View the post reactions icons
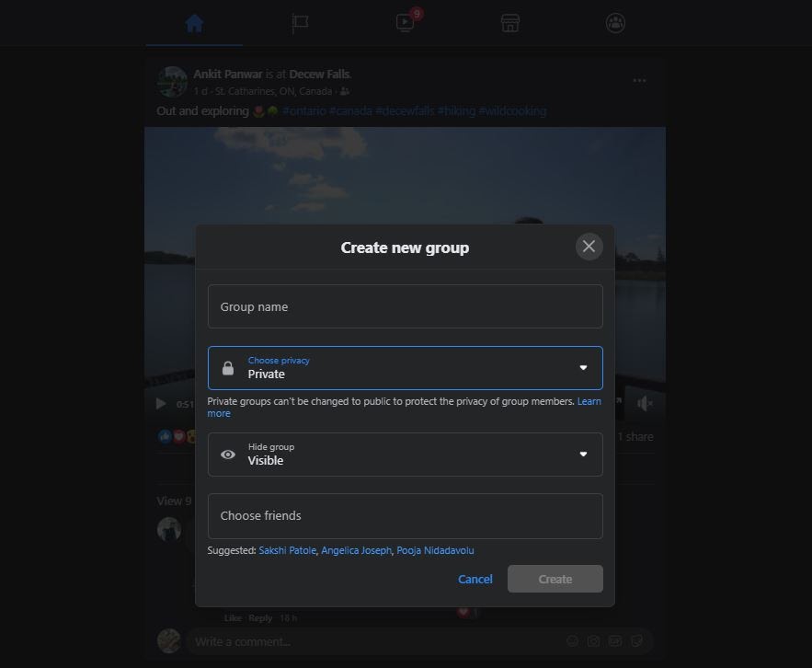812x668 pixels. click(177, 436)
